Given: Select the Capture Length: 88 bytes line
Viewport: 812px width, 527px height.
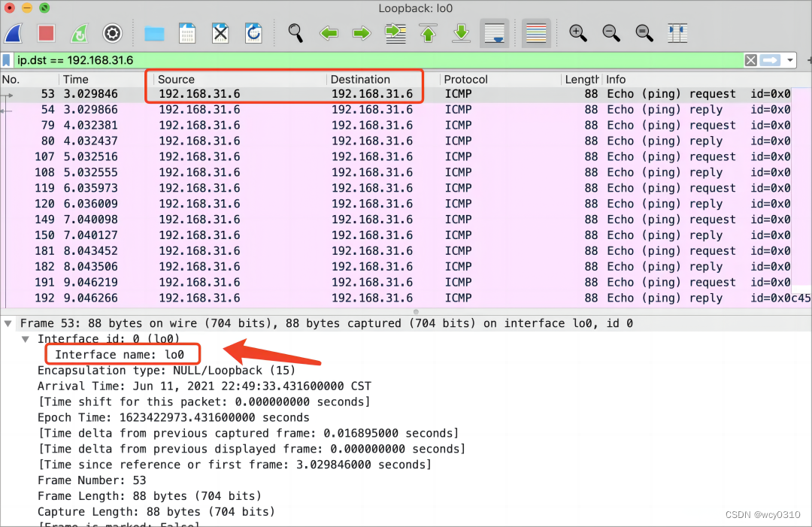Looking at the screenshot, I should click(x=156, y=512).
